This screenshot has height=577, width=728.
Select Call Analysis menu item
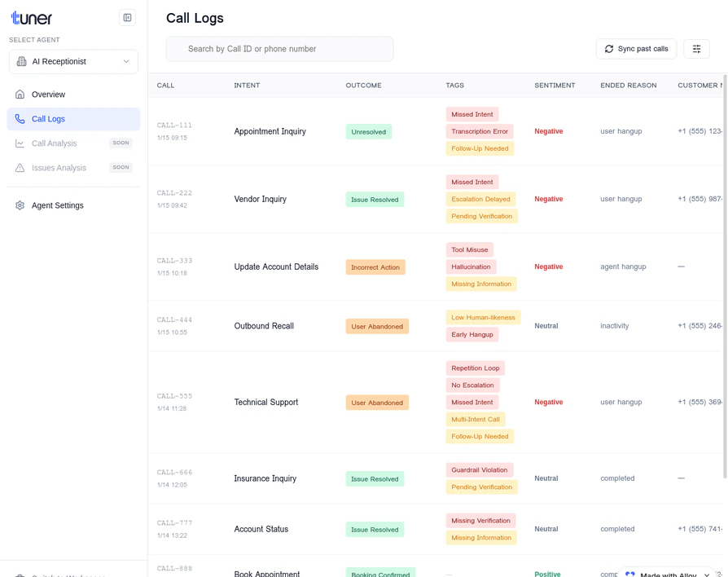tap(73, 143)
